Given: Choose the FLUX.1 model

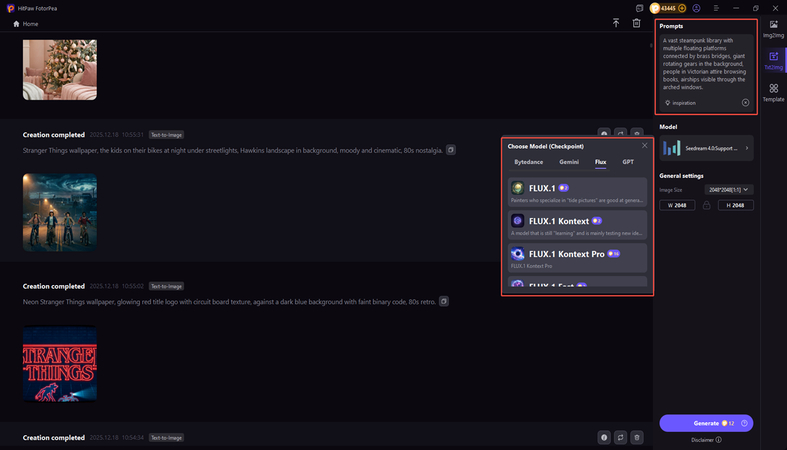Looking at the screenshot, I should pyautogui.click(x=577, y=192).
